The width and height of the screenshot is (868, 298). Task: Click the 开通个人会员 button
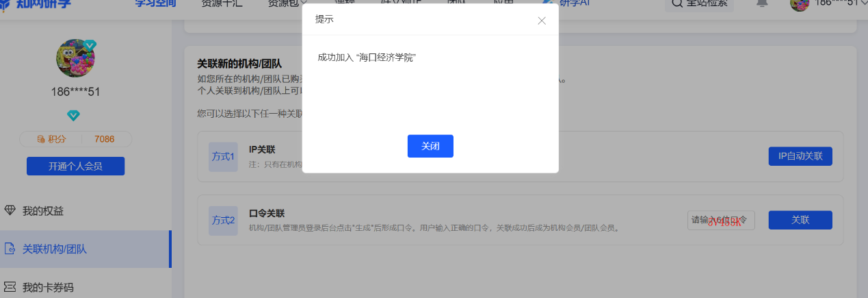point(75,166)
